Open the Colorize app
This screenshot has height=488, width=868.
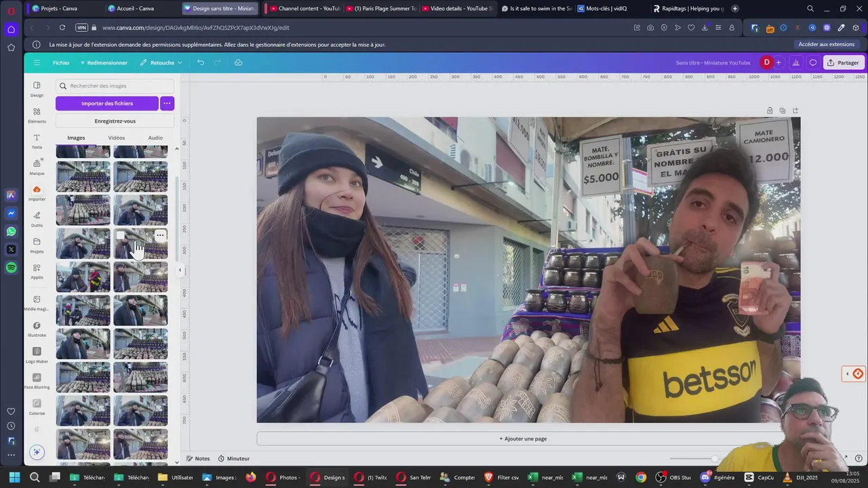(37, 407)
